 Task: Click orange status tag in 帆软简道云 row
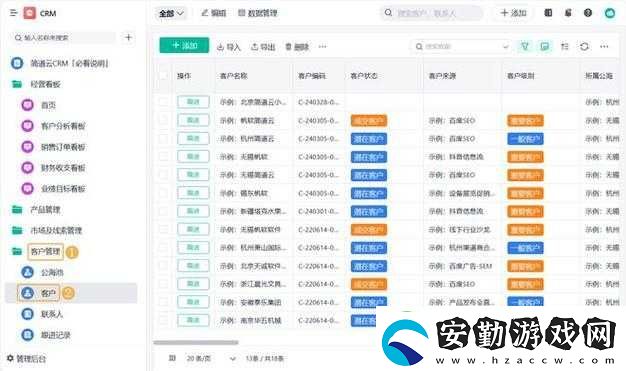coord(369,121)
